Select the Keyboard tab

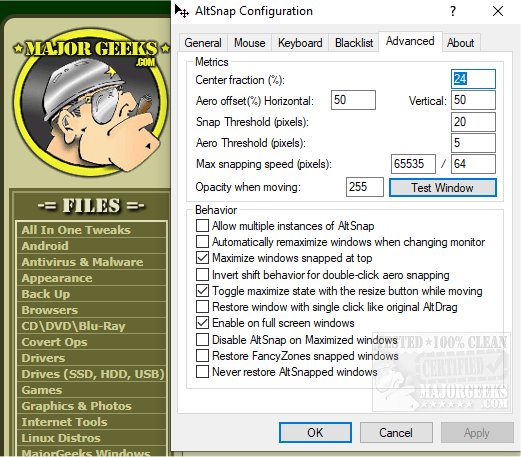click(300, 43)
